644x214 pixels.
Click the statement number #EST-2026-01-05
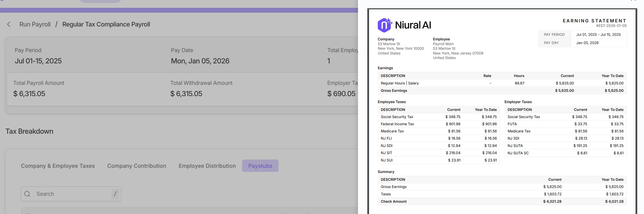point(611,26)
